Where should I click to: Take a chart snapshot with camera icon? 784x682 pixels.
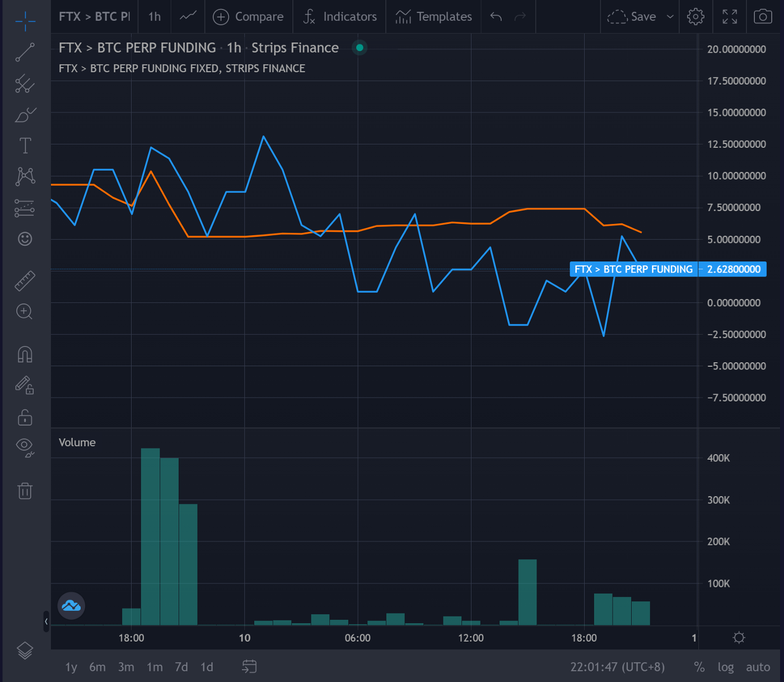point(762,17)
